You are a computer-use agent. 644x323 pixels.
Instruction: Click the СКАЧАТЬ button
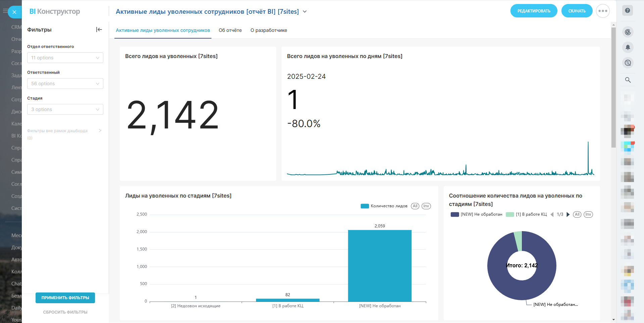point(577,11)
